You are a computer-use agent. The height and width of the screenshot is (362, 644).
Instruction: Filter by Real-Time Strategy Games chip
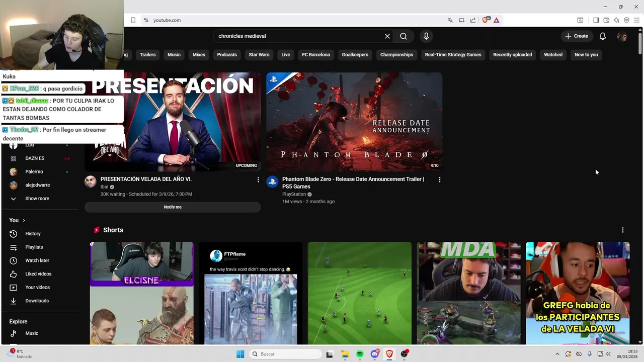pos(453,55)
